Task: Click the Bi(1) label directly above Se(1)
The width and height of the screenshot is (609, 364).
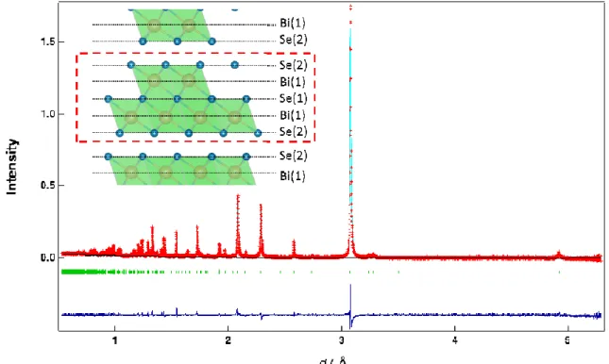Action: (x=293, y=82)
